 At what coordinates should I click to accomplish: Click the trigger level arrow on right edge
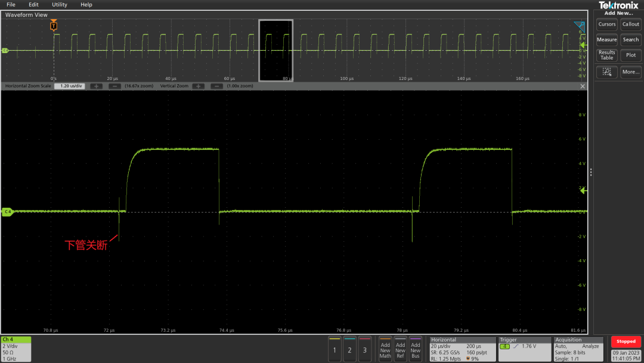[584, 191]
